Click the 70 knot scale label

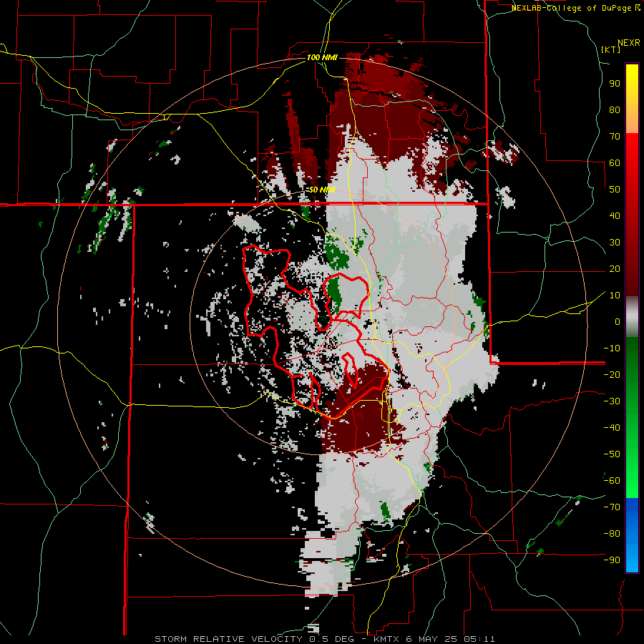pos(615,137)
